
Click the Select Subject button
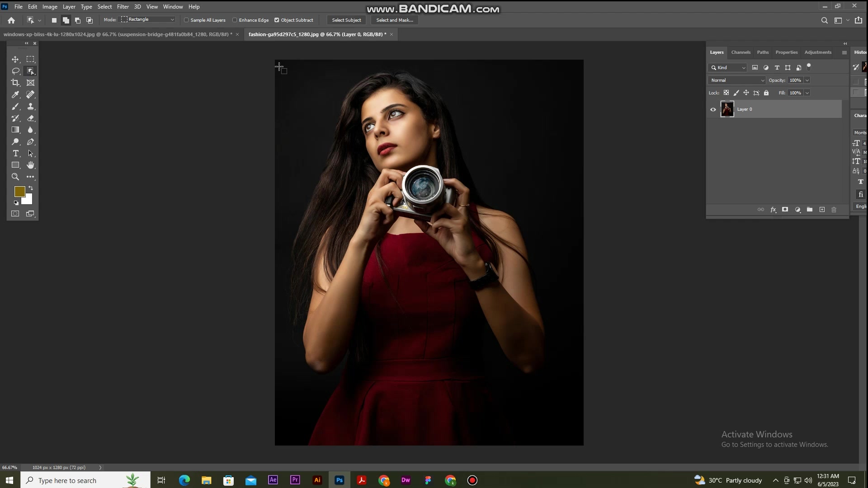[x=347, y=20]
